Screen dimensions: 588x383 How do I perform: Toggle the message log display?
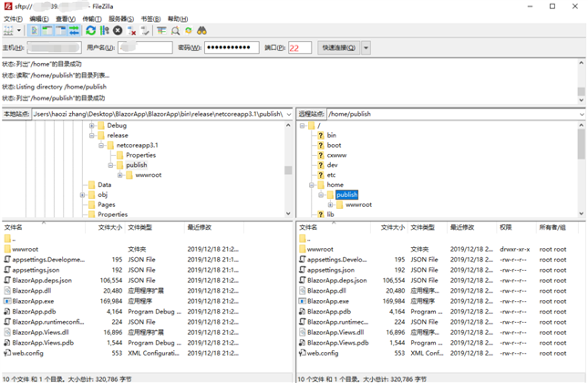click(34, 31)
